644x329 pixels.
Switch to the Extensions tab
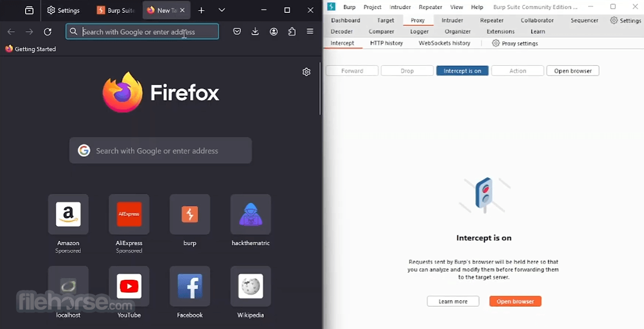coord(501,32)
